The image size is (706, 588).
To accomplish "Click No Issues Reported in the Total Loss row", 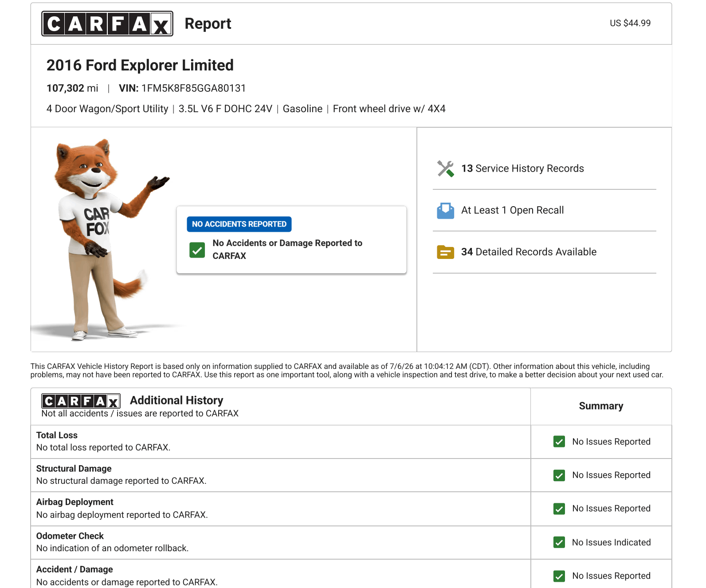I will click(x=611, y=442).
